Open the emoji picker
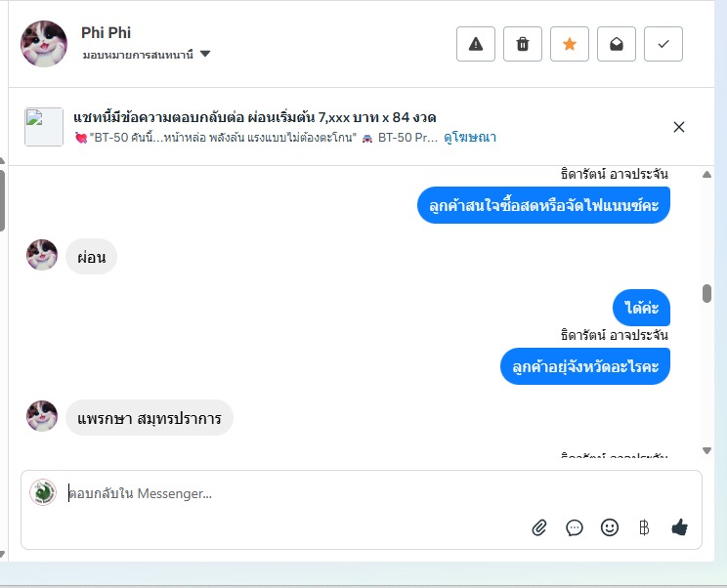Image resolution: width=727 pixels, height=588 pixels. point(610,527)
